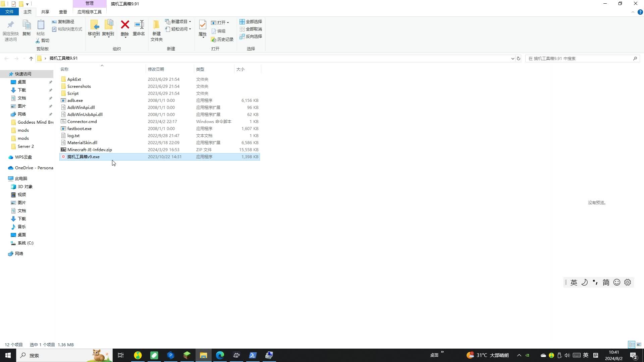
Task: Click the Move To (移动到) icon
Action: pos(94,25)
